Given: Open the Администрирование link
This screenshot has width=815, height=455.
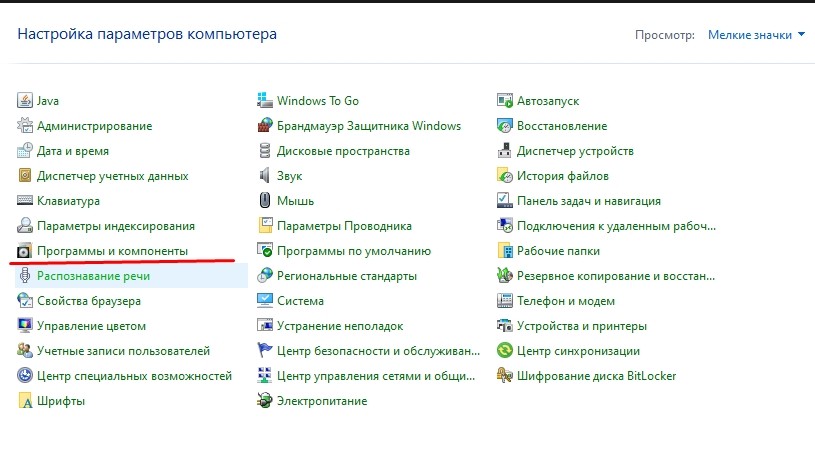Looking at the screenshot, I should pyautogui.click(x=94, y=126).
